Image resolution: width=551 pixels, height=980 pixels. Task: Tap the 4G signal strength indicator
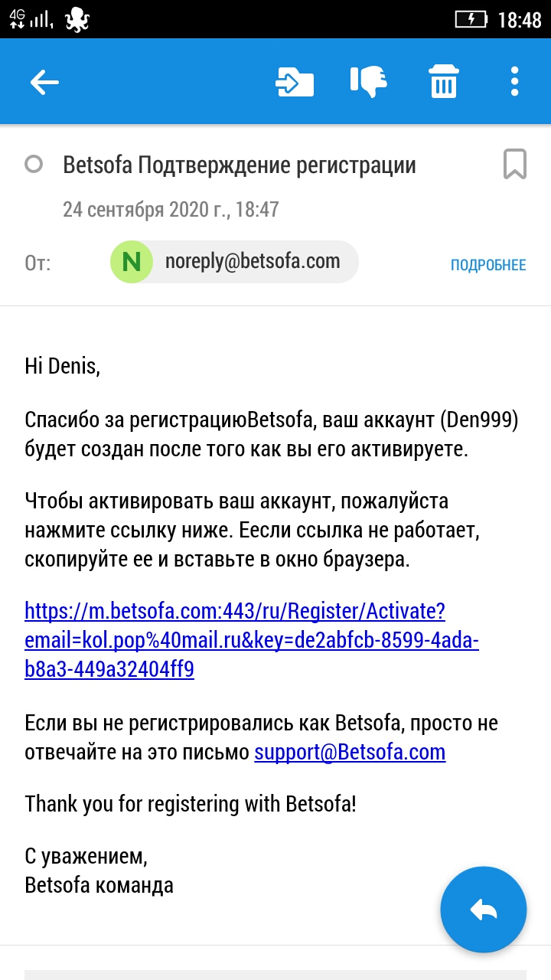31,18
